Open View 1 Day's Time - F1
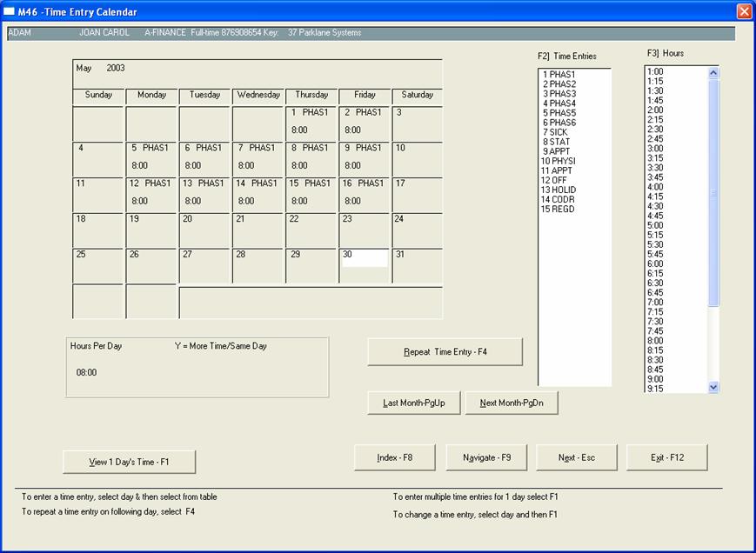756x553 pixels. point(130,462)
